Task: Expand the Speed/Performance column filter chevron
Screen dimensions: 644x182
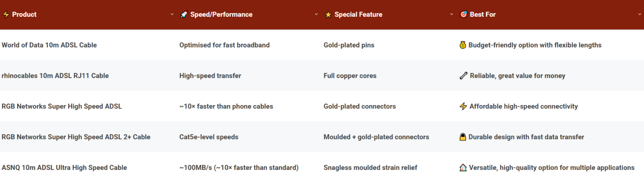Action: (317, 15)
